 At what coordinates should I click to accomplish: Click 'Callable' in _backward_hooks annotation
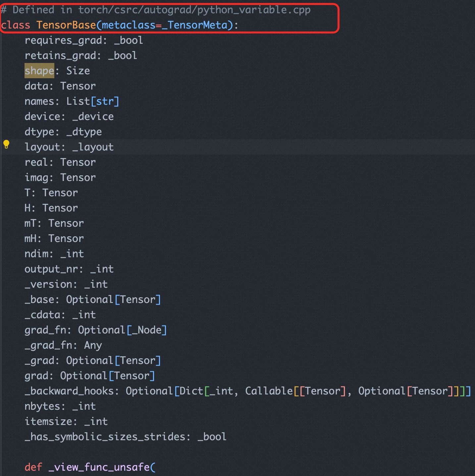[269, 391]
